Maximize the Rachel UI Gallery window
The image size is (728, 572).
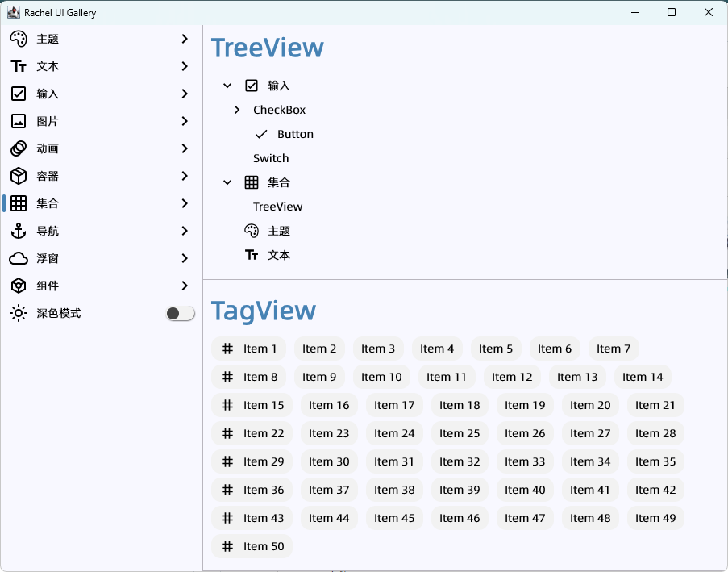(x=672, y=13)
